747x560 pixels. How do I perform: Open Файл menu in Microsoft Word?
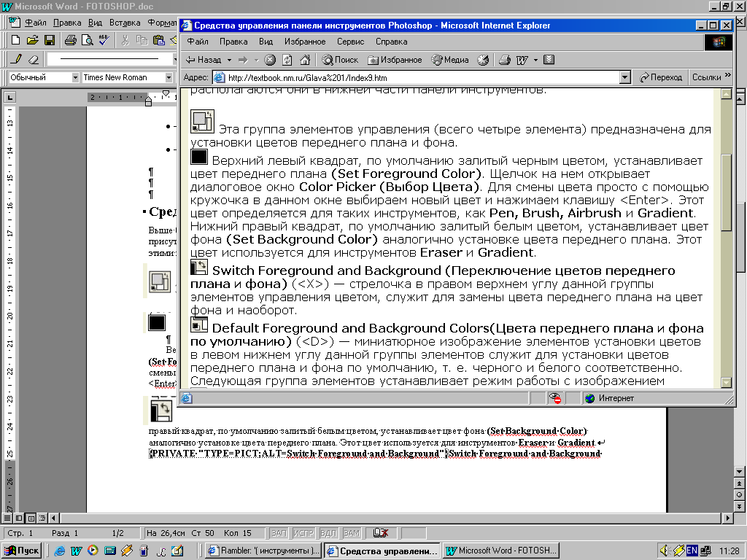tap(35, 23)
